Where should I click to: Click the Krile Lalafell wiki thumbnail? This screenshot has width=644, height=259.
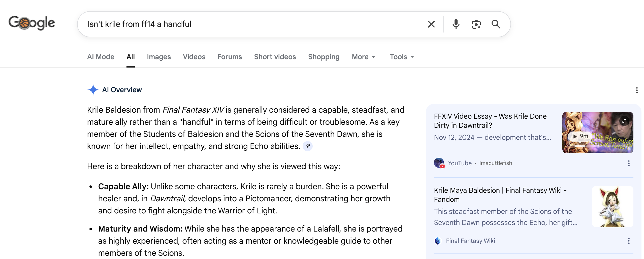(x=613, y=207)
